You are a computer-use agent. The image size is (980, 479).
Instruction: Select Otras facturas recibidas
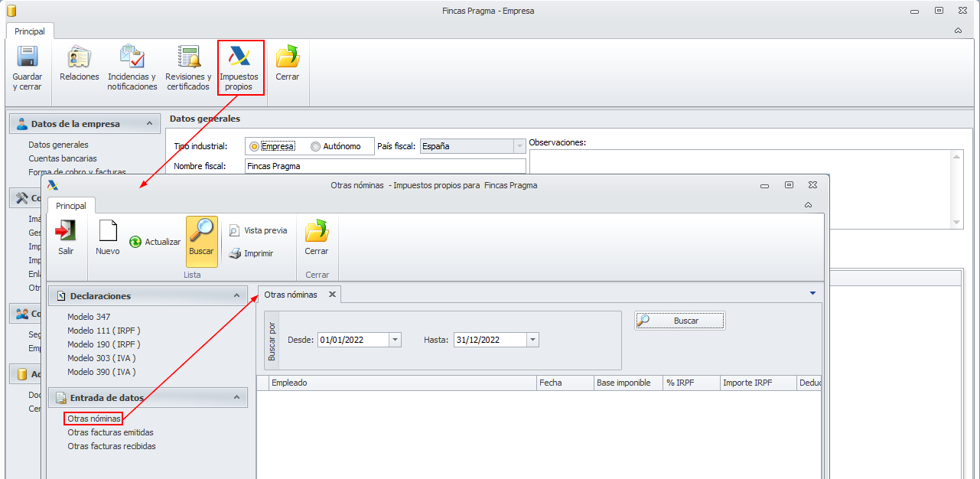(x=112, y=446)
